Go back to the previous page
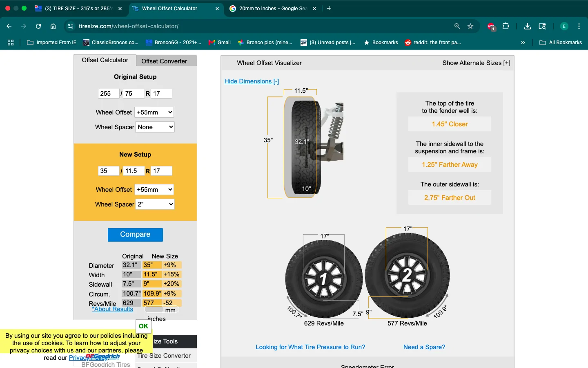588x368 pixels. 9,26
